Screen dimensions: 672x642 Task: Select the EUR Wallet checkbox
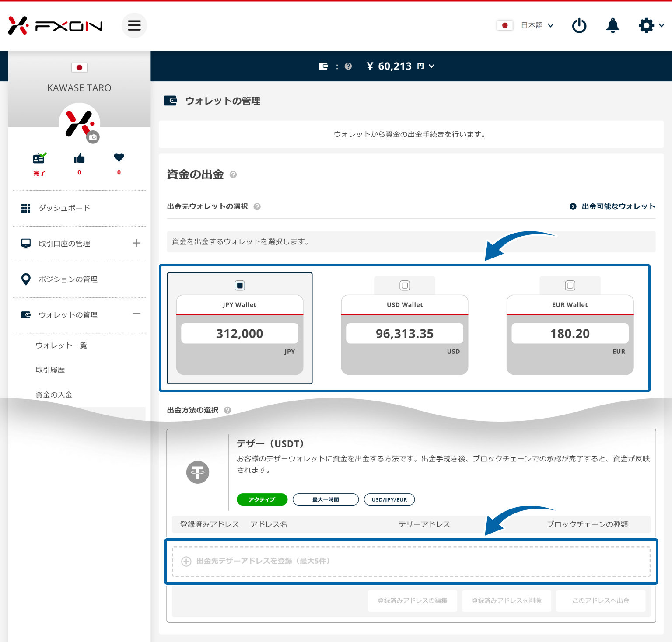pyautogui.click(x=570, y=286)
